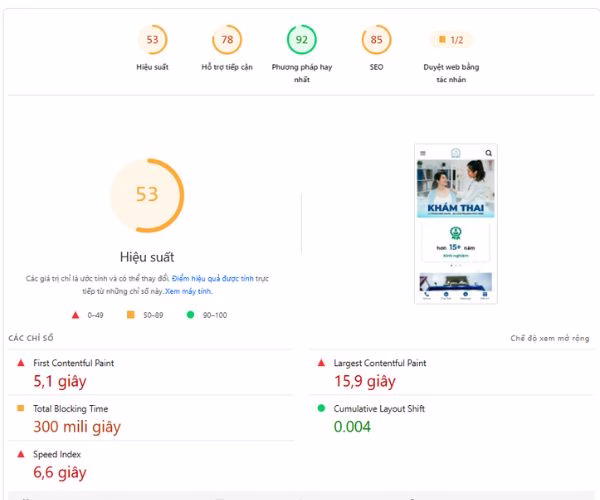Screen dimensions: 600x500
Task: Follow the Điểm hiệu quả được tính link
Action: point(212,279)
